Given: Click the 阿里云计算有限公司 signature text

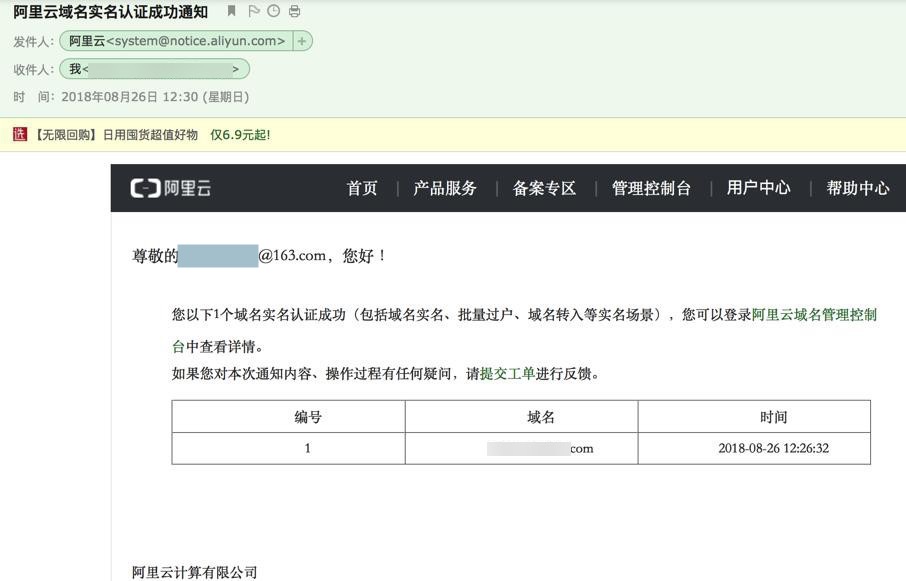Looking at the screenshot, I should pyautogui.click(x=194, y=572).
